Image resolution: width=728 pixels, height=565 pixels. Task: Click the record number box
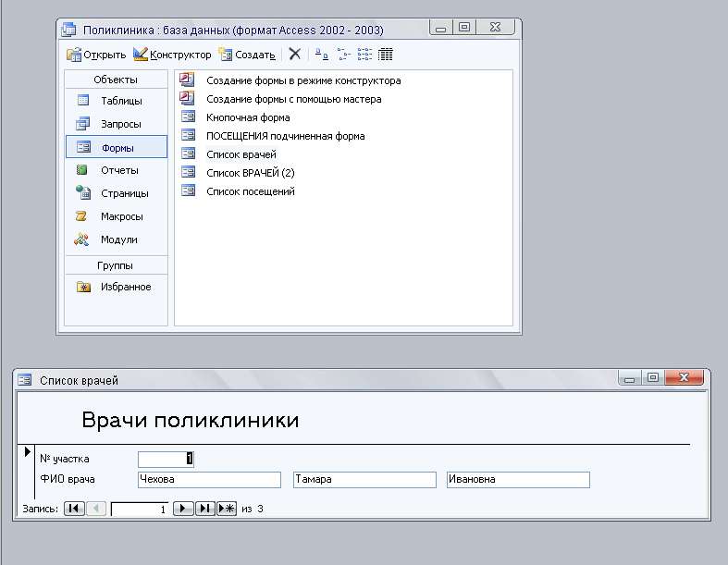pyautogui.click(x=140, y=510)
